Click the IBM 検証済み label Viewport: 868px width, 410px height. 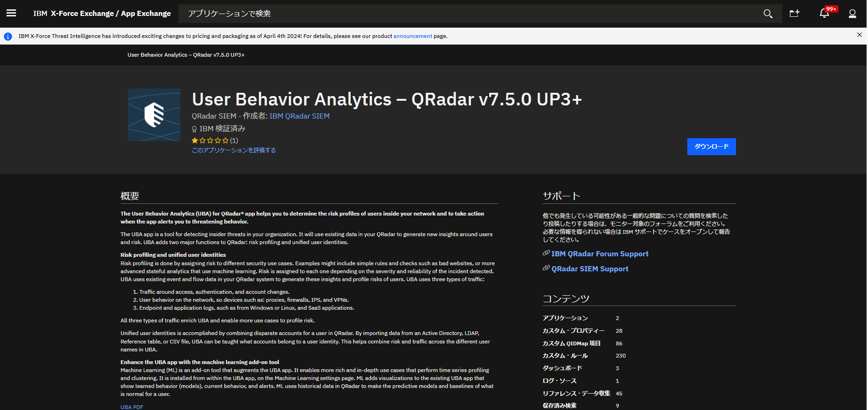pyautogui.click(x=222, y=129)
